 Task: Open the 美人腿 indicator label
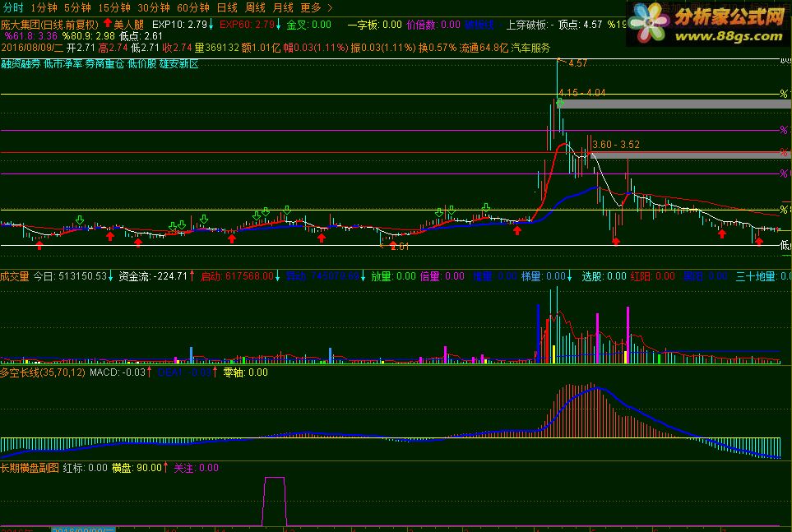tap(129, 24)
